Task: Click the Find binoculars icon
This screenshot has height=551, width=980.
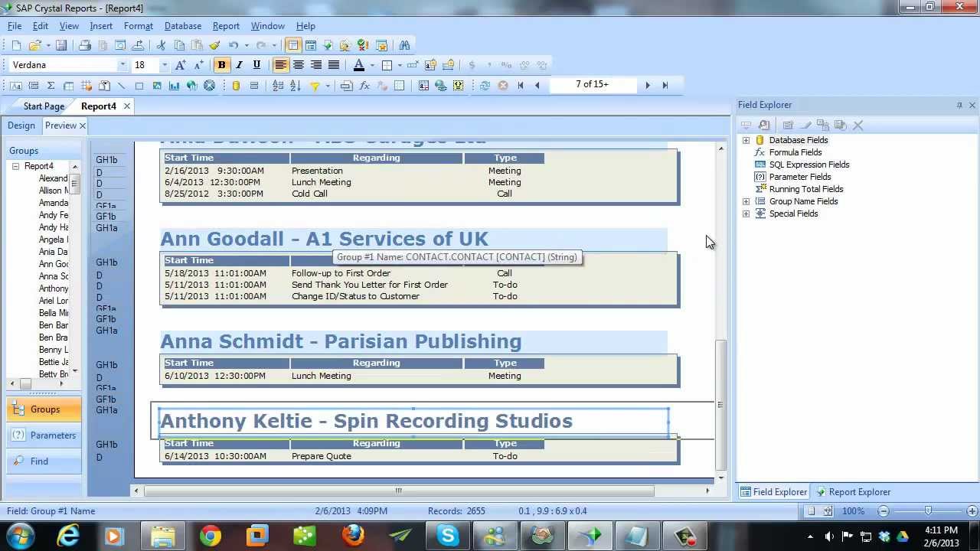Action: tap(404, 45)
